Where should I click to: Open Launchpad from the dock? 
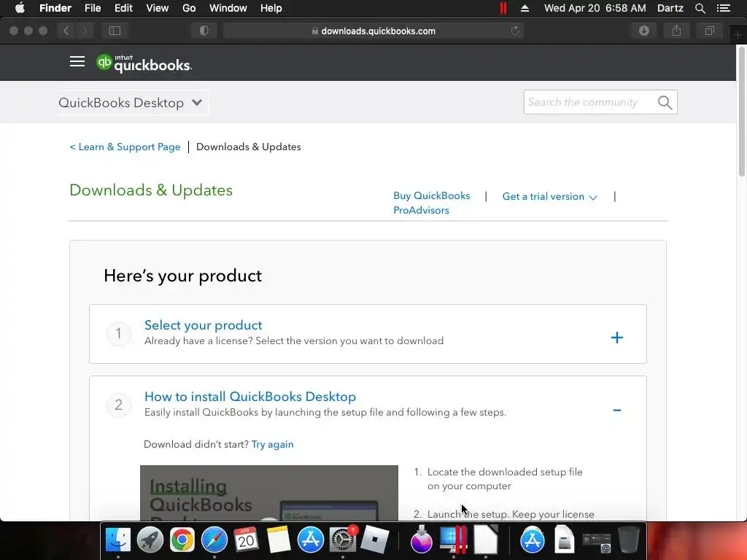(x=150, y=540)
